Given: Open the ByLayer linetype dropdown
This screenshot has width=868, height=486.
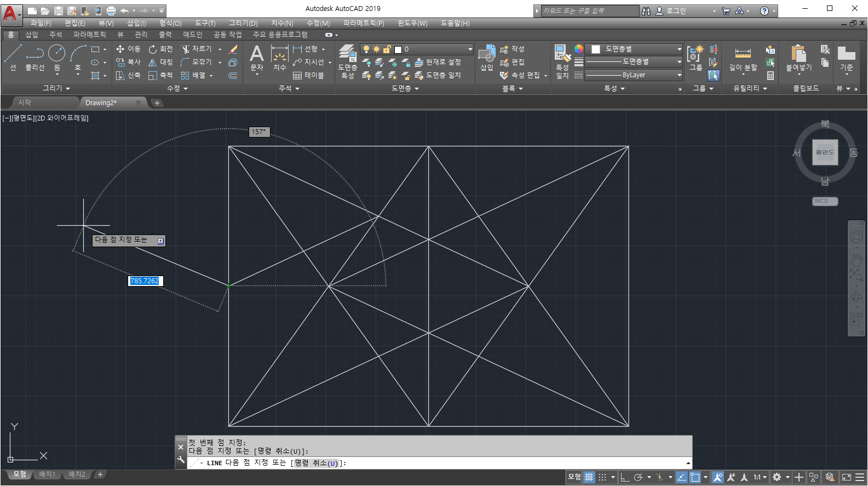Looking at the screenshot, I should point(634,75).
